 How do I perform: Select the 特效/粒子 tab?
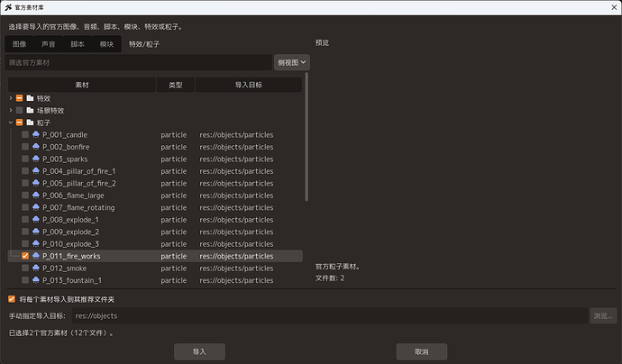point(144,44)
